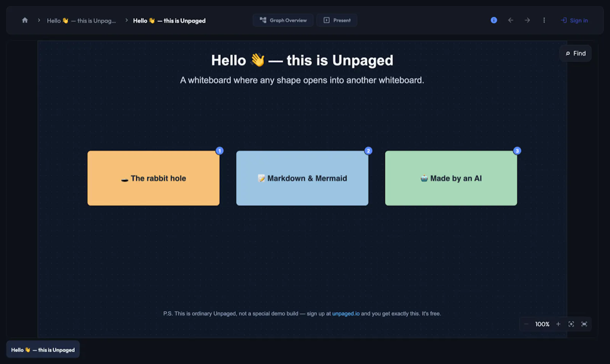
Task: Open the Find search button
Action: (576, 53)
